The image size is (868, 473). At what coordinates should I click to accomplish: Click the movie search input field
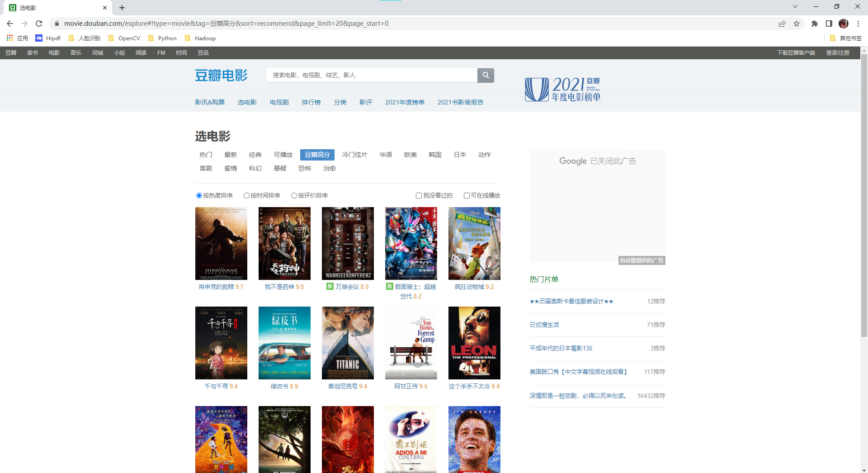point(372,75)
